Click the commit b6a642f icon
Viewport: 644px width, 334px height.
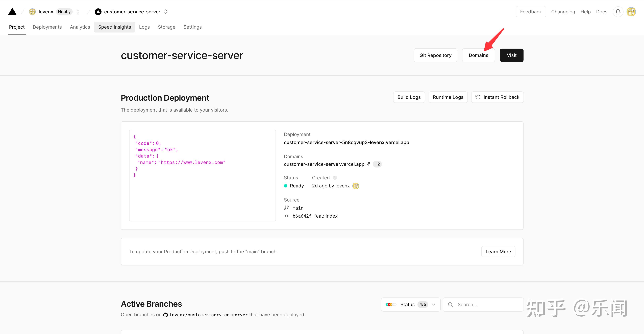[286, 216]
